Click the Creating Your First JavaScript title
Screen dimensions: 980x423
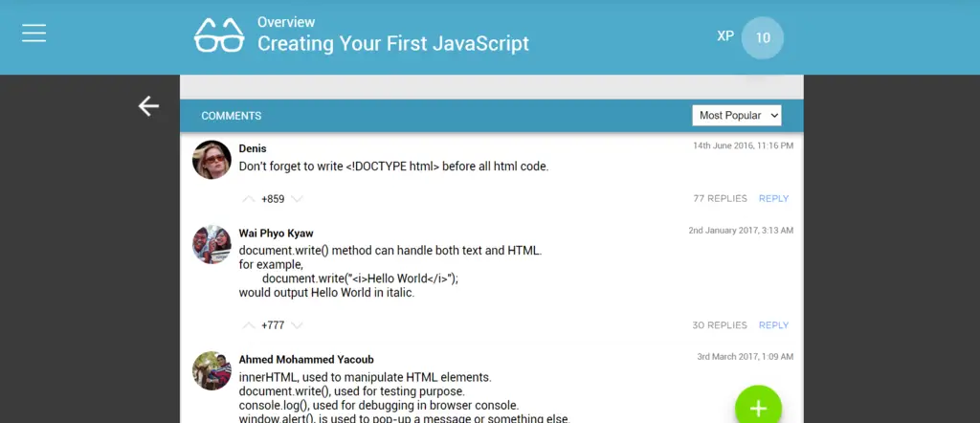393,44
